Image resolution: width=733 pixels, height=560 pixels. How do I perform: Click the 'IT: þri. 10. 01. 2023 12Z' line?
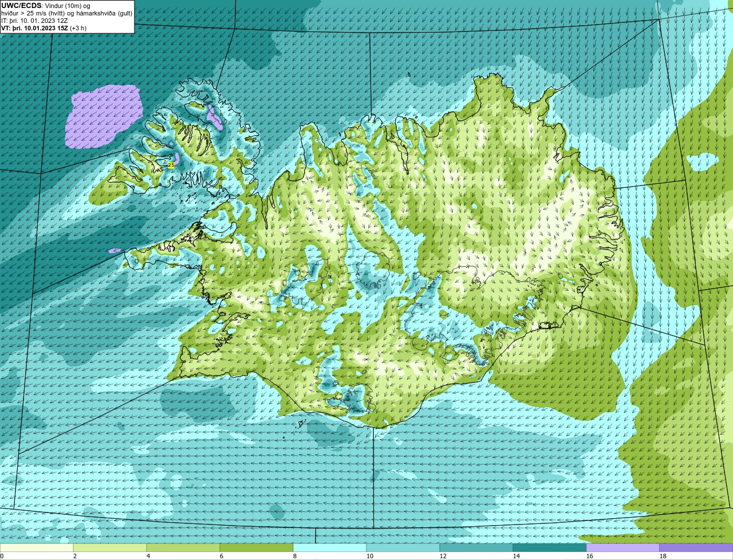(34, 21)
